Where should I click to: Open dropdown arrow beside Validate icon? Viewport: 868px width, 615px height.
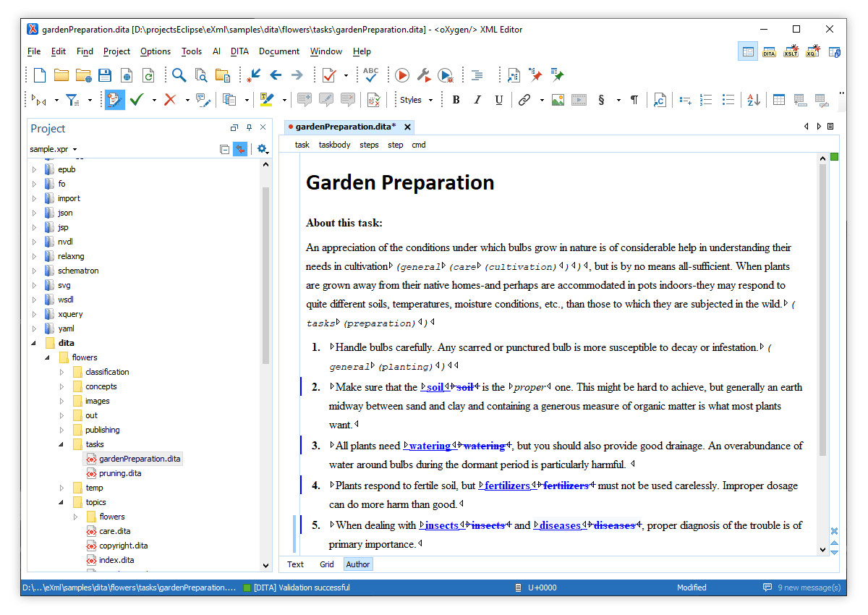[x=346, y=76]
